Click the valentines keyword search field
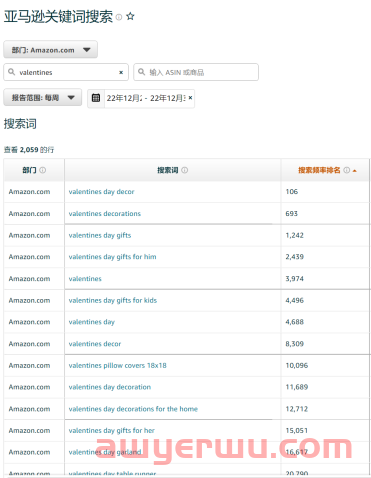The width and height of the screenshot is (371, 478). [66, 72]
